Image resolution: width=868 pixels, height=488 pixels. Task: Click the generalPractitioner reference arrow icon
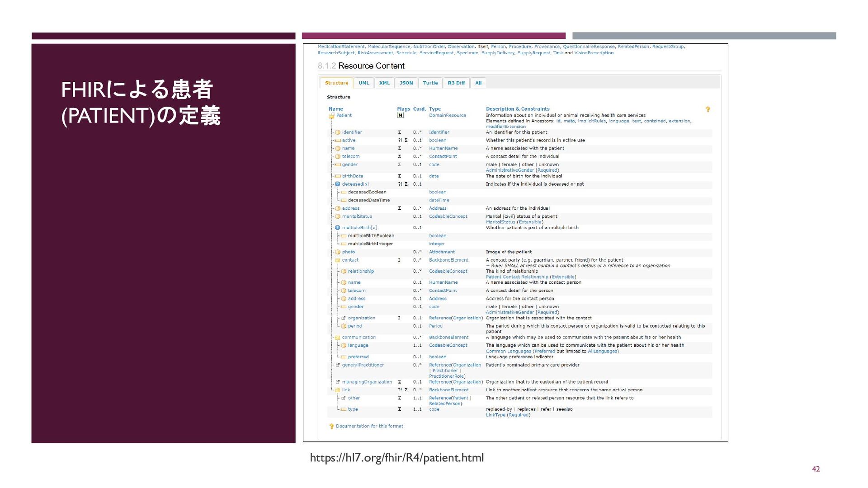point(338,365)
